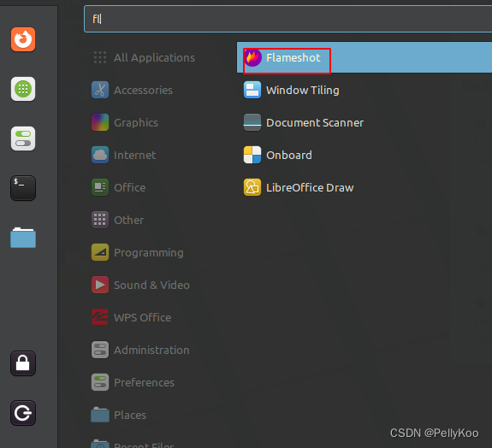Image resolution: width=492 pixels, height=448 pixels.
Task: Open System Settings toggle icon in sidebar
Action: tap(23, 139)
